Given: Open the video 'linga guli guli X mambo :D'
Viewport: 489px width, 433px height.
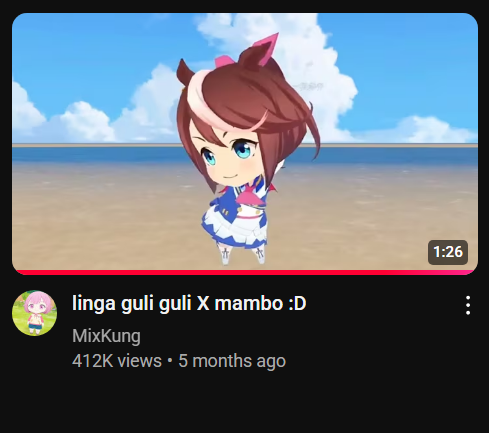Looking at the screenshot, I should [189, 304].
